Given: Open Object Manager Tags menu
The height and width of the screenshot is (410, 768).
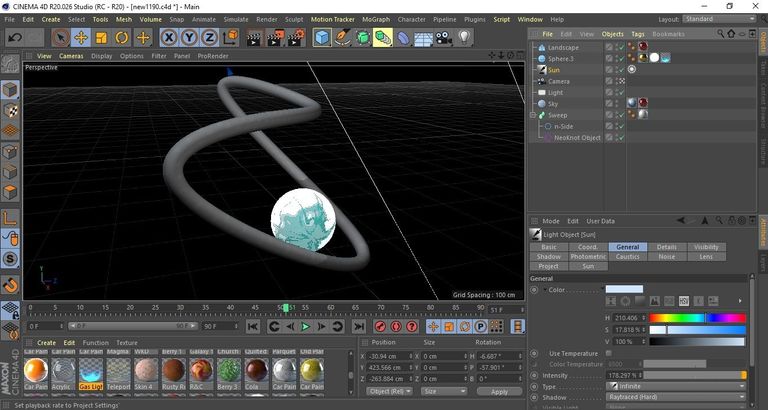Looking at the screenshot, I should 638,34.
